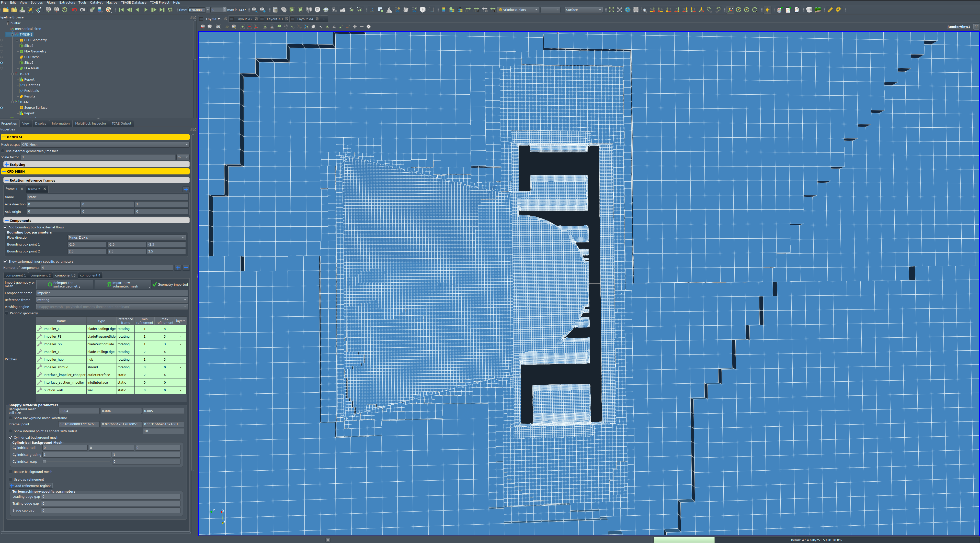Click the yellow Ruler tool icon
The image size is (980, 543).
coord(830,10)
